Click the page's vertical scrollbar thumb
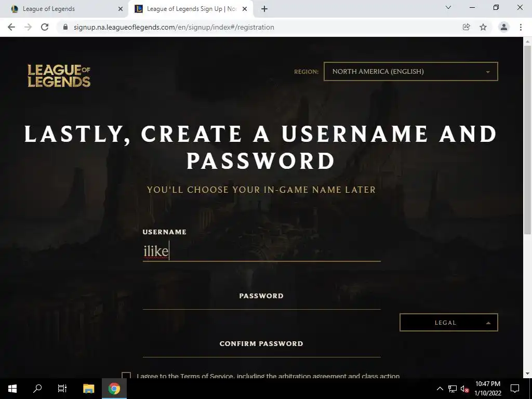The image size is (532, 399). [527, 139]
